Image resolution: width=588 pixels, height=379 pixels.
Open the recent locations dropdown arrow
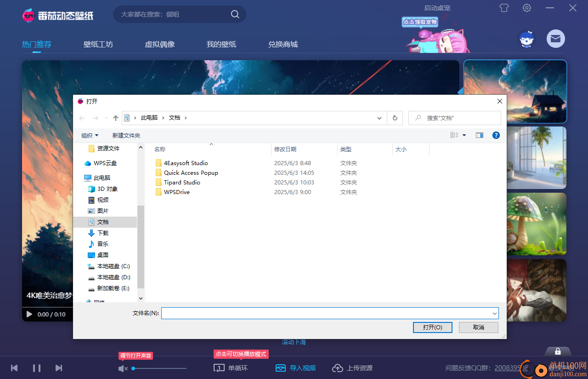(x=107, y=118)
